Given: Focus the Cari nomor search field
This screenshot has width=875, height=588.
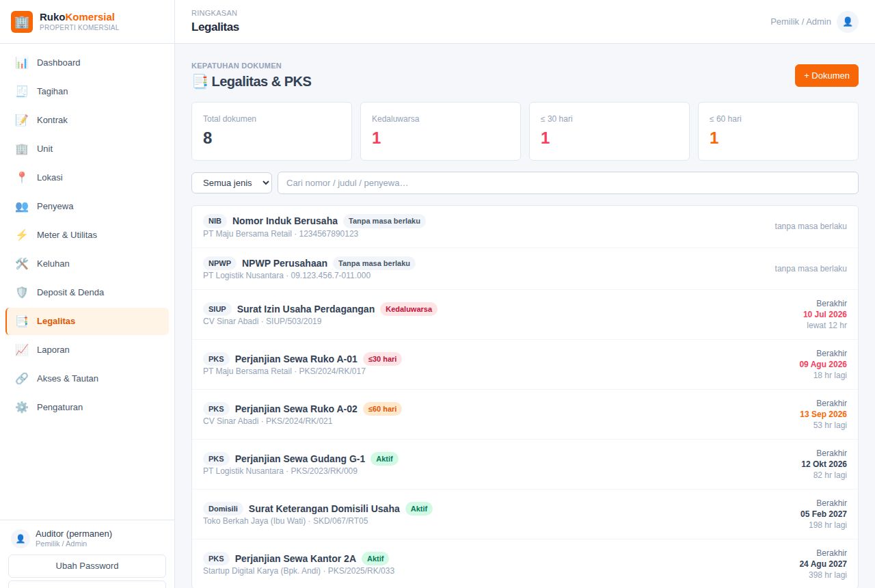Looking at the screenshot, I should [x=568, y=183].
